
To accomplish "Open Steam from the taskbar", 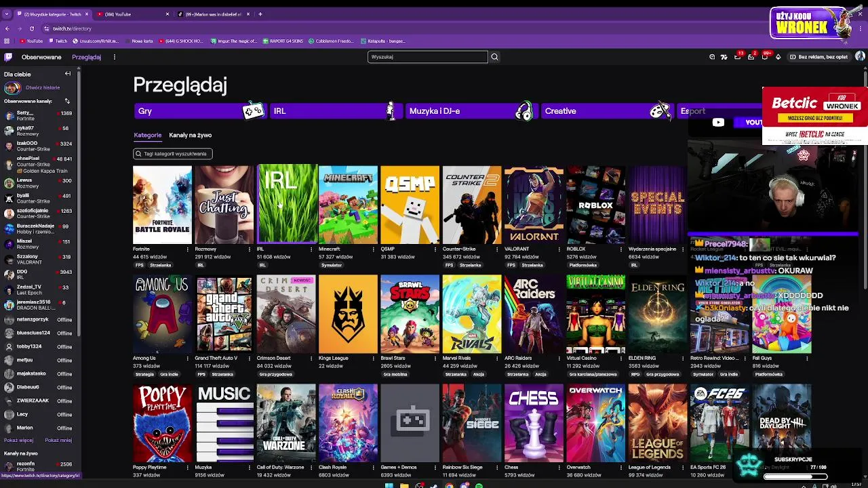I will pyautogui.click(x=434, y=485).
